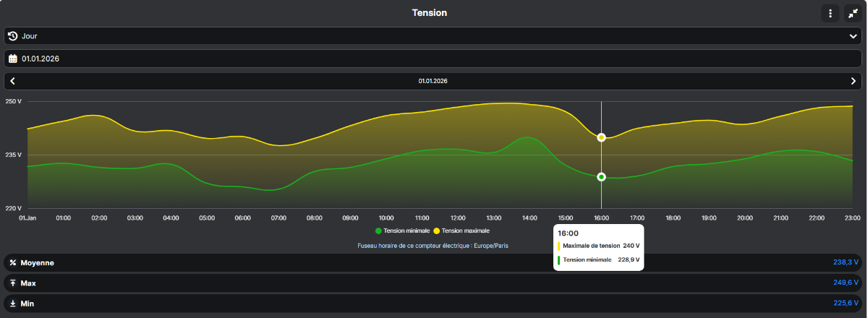This screenshot has width=868, height=318.
Task: Collapse the Tension widget from fullscreen
Action: coord(853,13)
